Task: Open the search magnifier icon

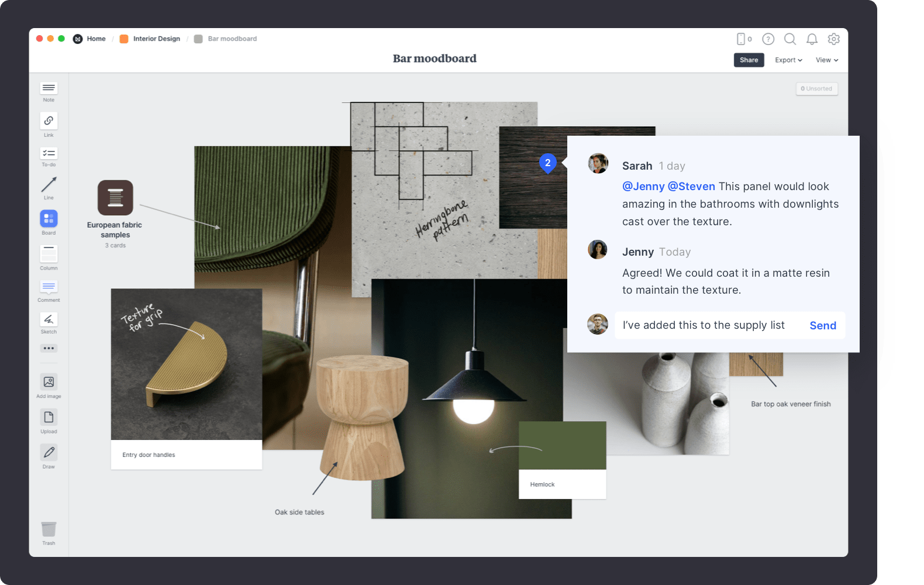Action: point(790,39)
